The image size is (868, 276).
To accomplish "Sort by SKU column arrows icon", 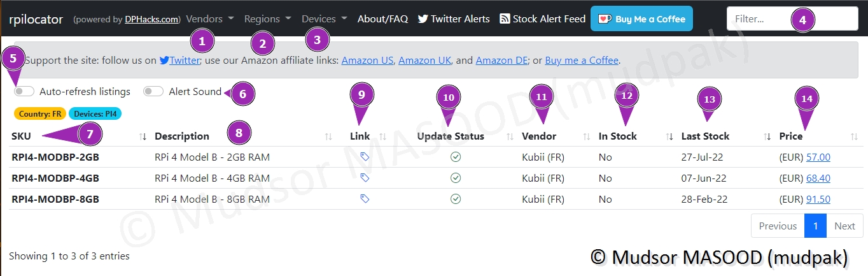I will tap(143, 136).
